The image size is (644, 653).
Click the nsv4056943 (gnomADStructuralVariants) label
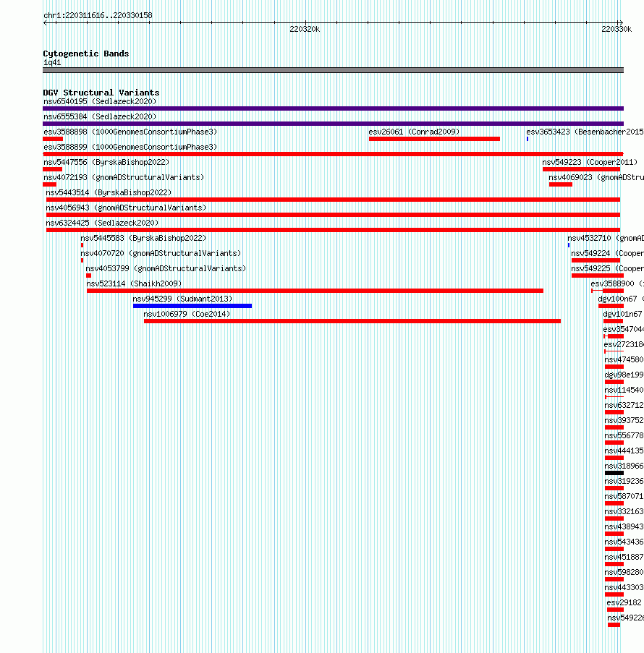[127, 208]
